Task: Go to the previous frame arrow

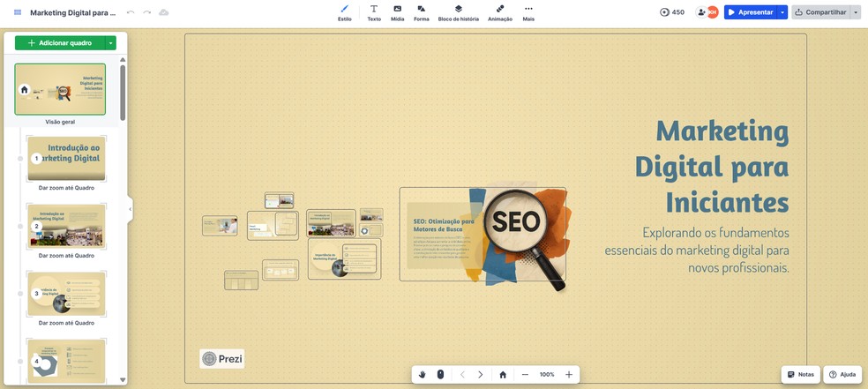Action: [x=463, y=375]
